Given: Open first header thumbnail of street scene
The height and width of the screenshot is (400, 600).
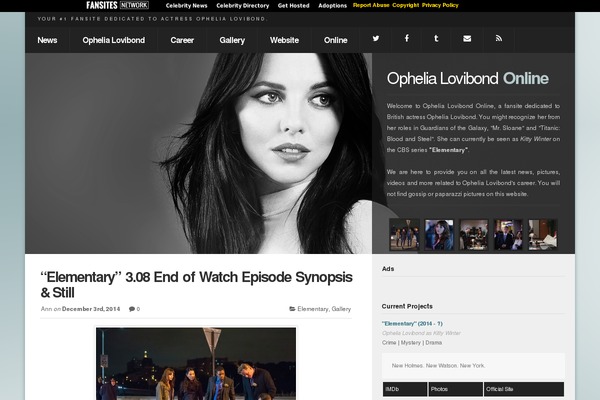Looking at the screenshot, I should pyautogui.click(x=404, y=235).
